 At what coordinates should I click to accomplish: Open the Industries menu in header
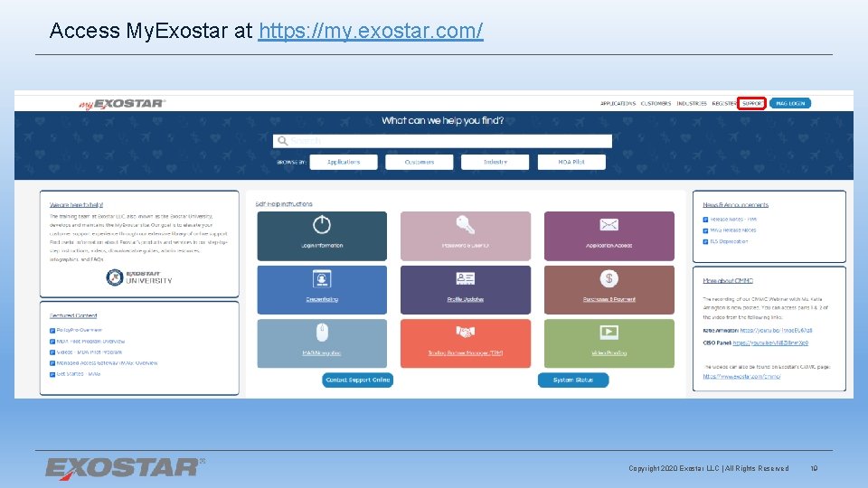(692, 103)
